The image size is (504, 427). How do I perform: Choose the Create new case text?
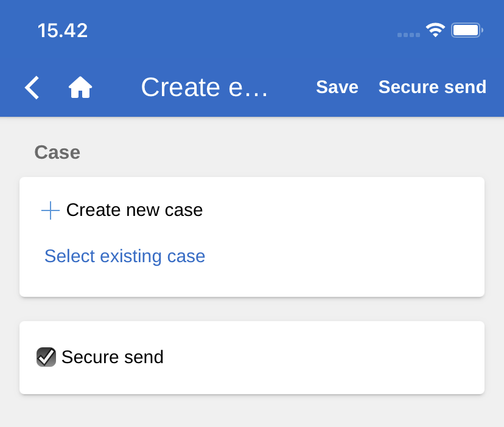tap(135, 210)
